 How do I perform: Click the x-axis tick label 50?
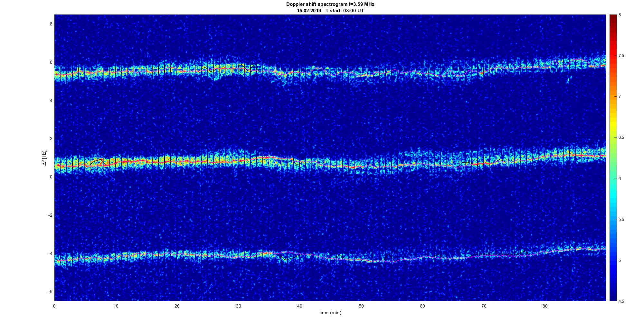(361, 306)
